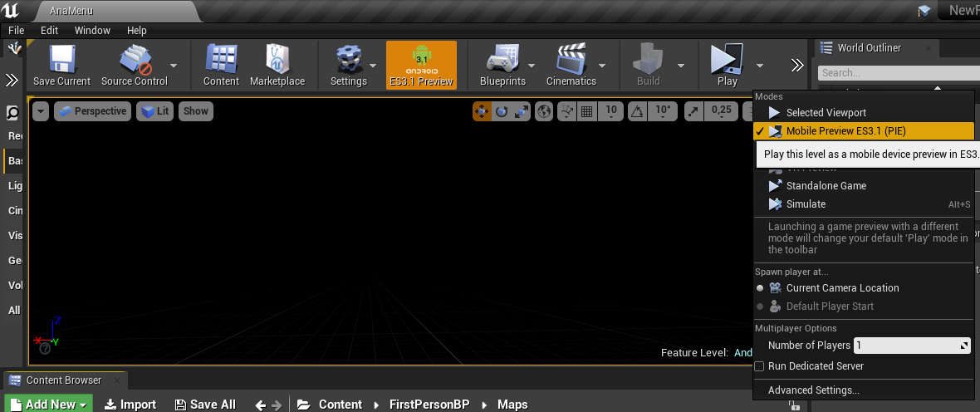Expand Source Control dropdown arrow
980x412 pixels.
tap(173, 65)
